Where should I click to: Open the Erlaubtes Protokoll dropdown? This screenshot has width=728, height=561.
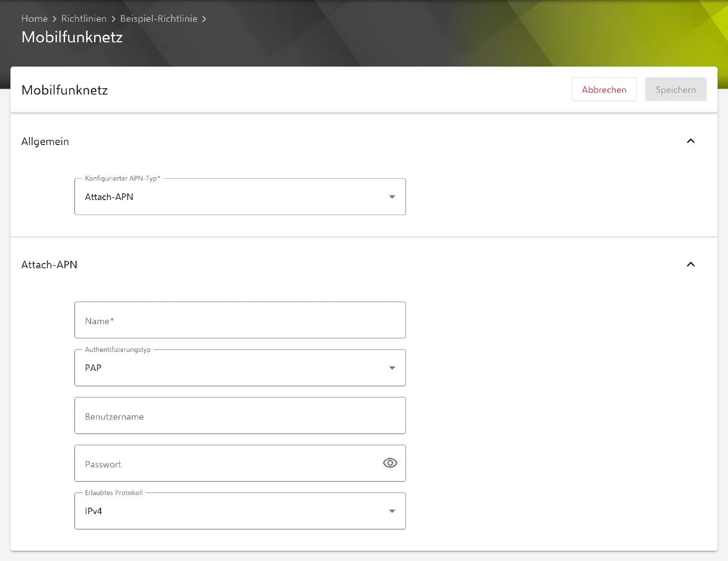(x=240, y=511)
